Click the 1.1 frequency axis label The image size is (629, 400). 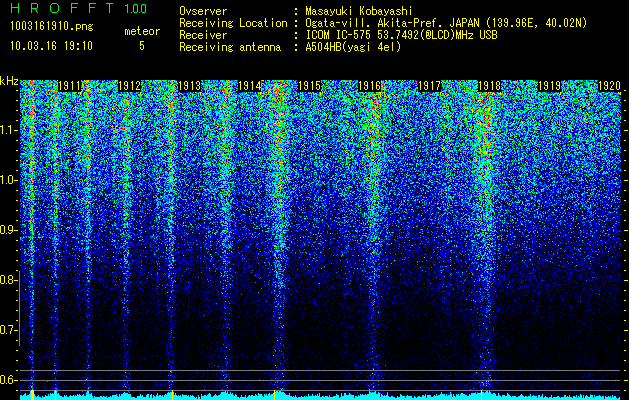[x=9, y=130]
